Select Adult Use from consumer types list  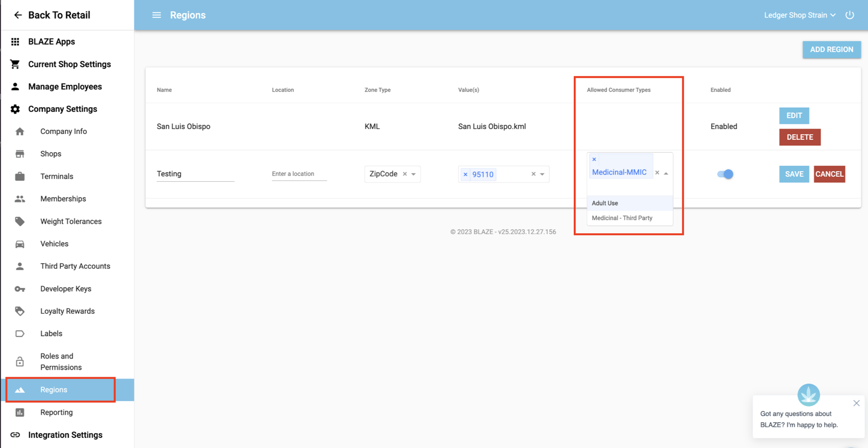tap(605, 203)
